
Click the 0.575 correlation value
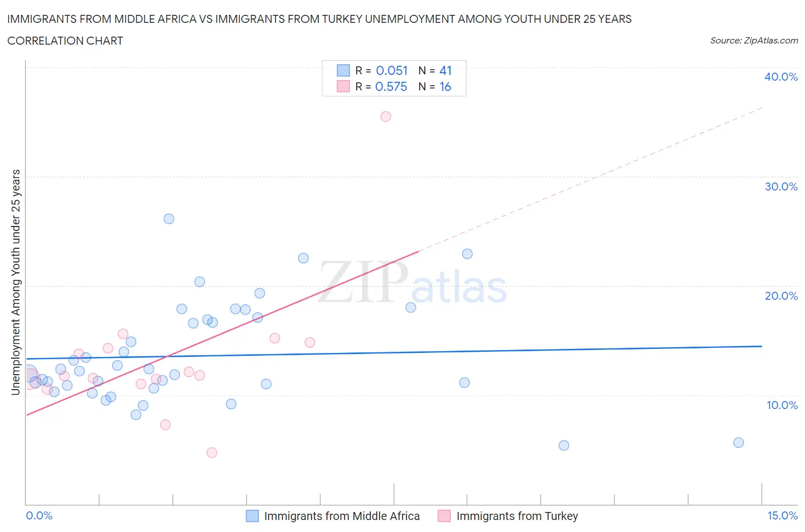pos(391,86)
